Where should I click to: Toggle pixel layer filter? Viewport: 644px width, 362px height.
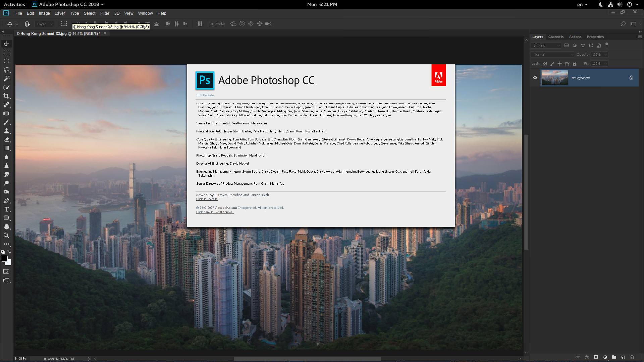click(567, 45)
